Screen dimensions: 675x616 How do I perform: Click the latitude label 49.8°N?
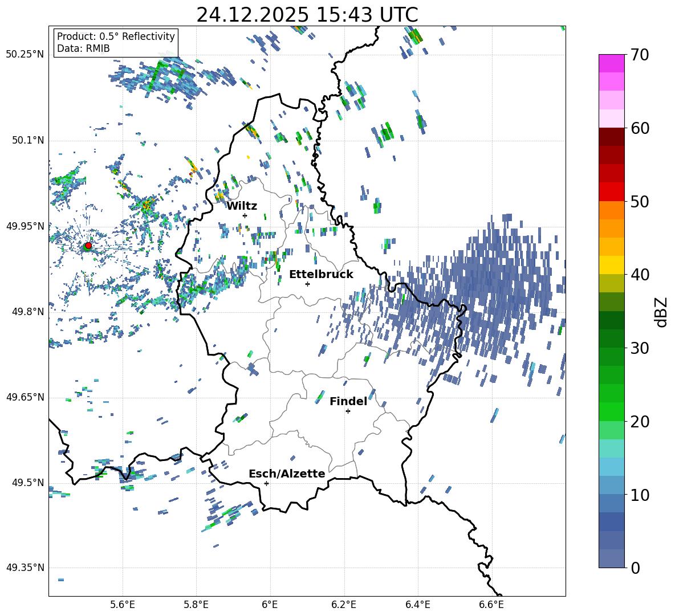click(29, 312)
